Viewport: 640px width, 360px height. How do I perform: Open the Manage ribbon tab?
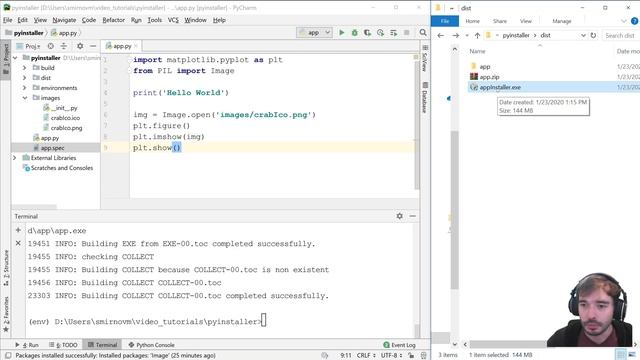(562, 21)
